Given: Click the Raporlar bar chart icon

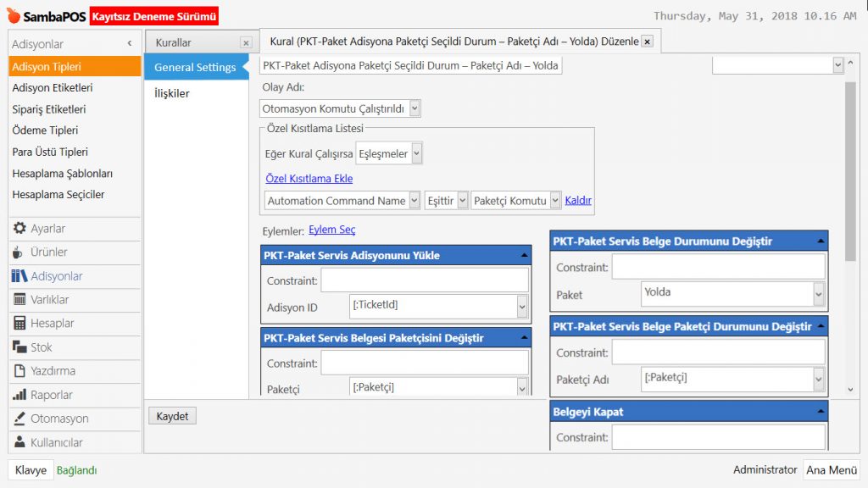Looking at the screenshot, I should (19, 395).
